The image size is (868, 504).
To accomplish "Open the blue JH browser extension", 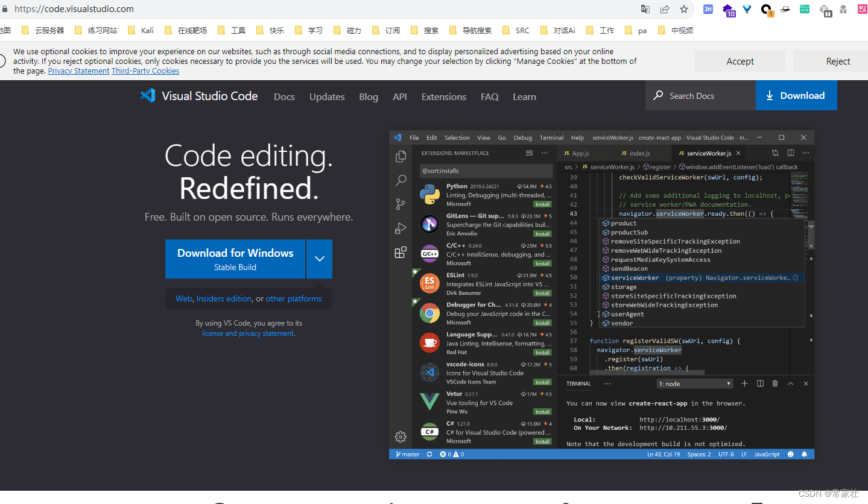I will 708,9.
